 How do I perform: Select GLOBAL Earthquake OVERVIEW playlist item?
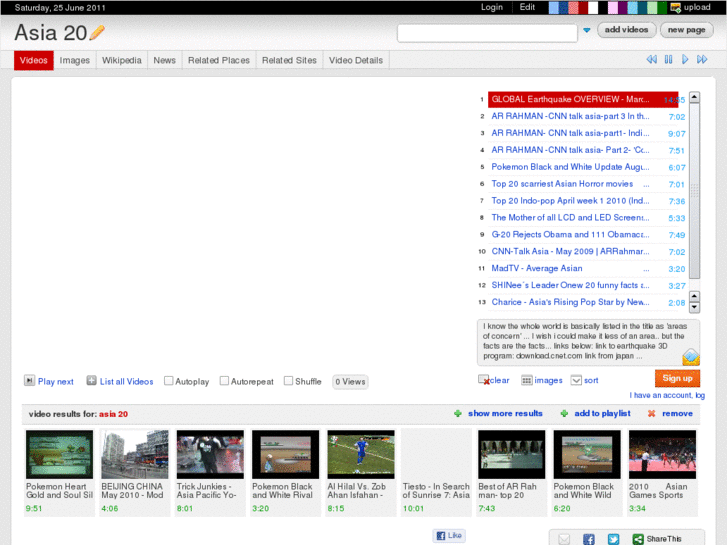[x=583, y=99]
